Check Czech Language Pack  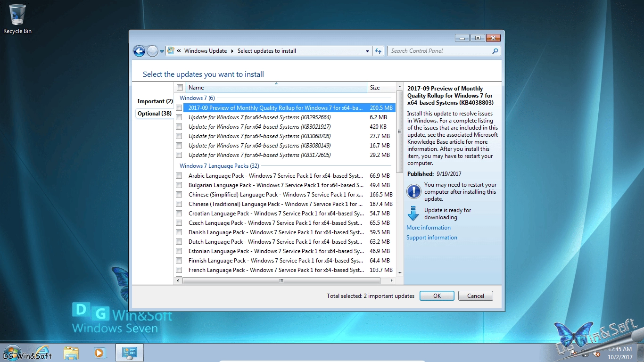[179, 223]
